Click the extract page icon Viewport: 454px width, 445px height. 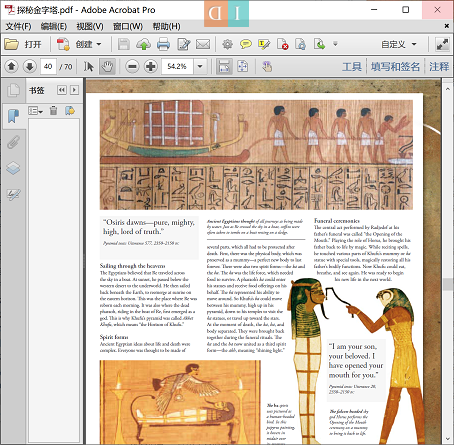[319, 44]
